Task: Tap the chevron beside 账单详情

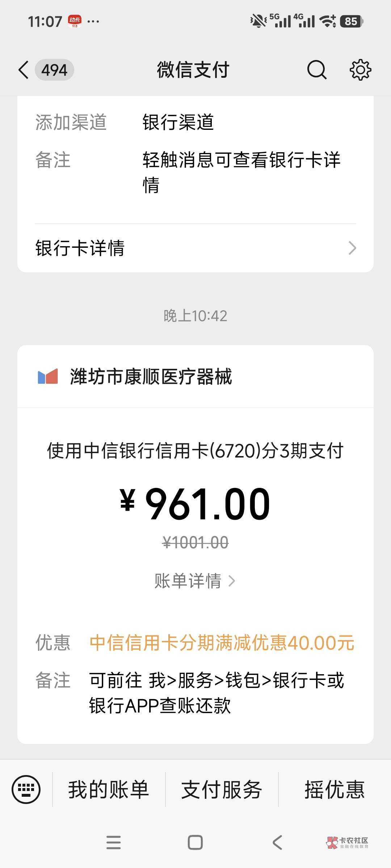Action: [232, 581]
